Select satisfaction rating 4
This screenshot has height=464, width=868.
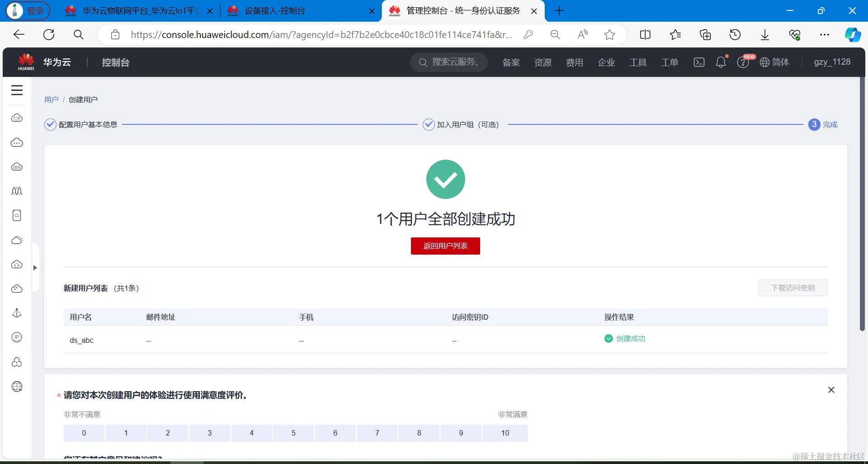pos(252,433)
